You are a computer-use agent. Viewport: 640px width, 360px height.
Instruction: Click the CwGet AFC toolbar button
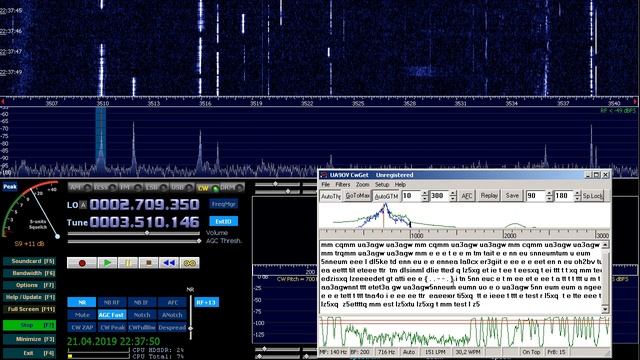467,196
